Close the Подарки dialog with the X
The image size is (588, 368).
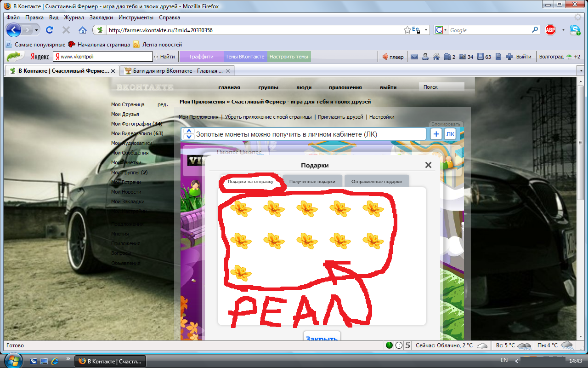point(428,165)
